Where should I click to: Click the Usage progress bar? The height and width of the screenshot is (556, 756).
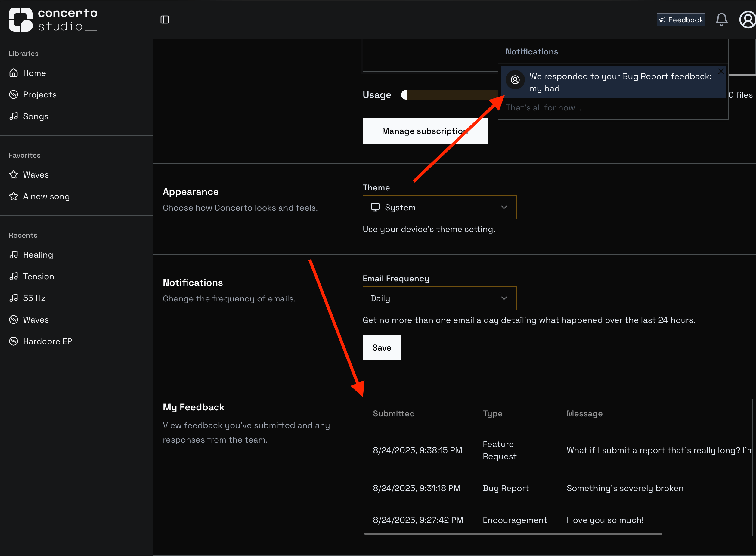[449, 95]
